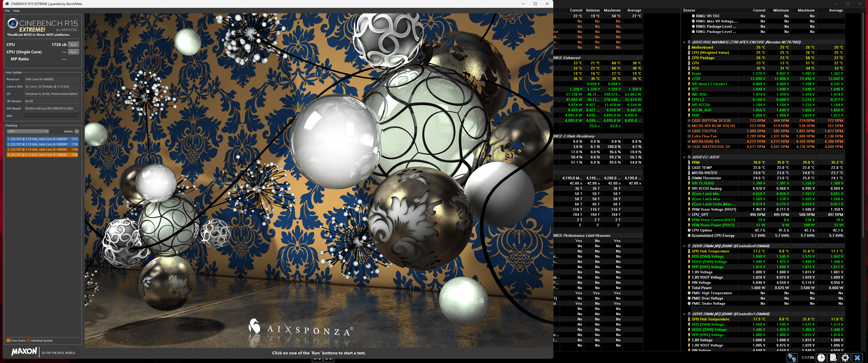Expand the MO-RA DUAL D5 fan row
This screenshot has height=363, width=868.
click(689, 141)
